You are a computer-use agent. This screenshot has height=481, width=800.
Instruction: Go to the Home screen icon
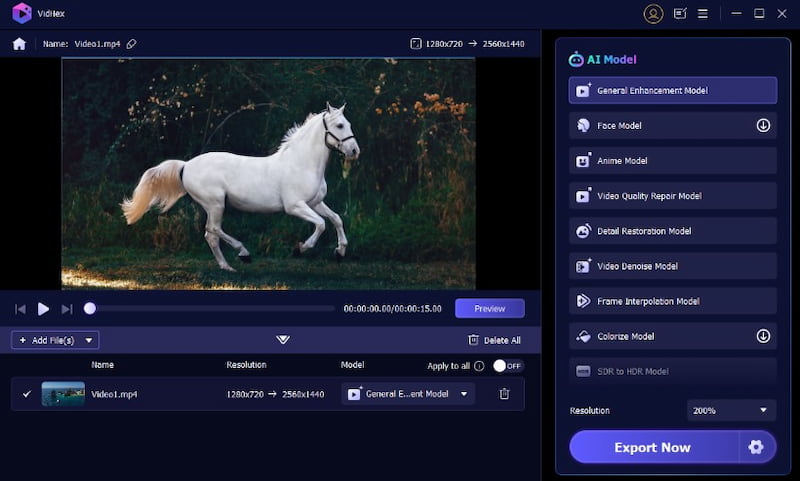pyautogui.click(x=19, y=44)
